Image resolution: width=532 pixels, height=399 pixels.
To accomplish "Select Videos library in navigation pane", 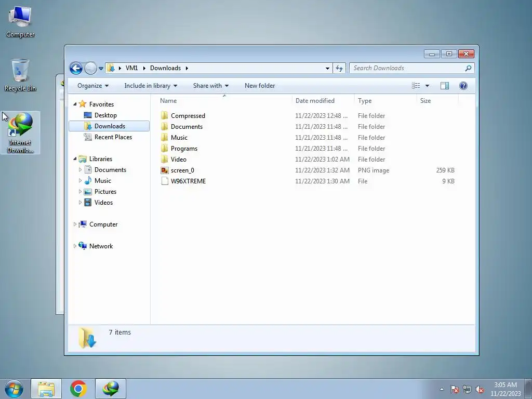I will point(103,203).
